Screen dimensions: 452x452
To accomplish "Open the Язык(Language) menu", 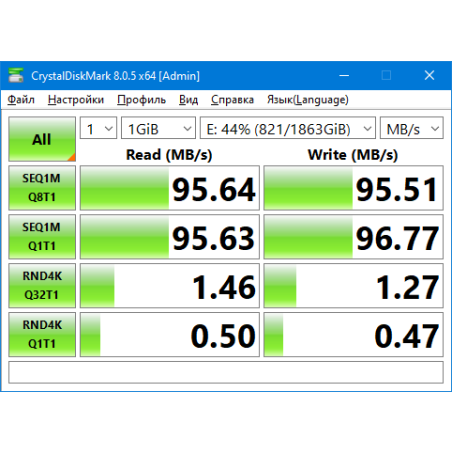I will tap(308, 100).
